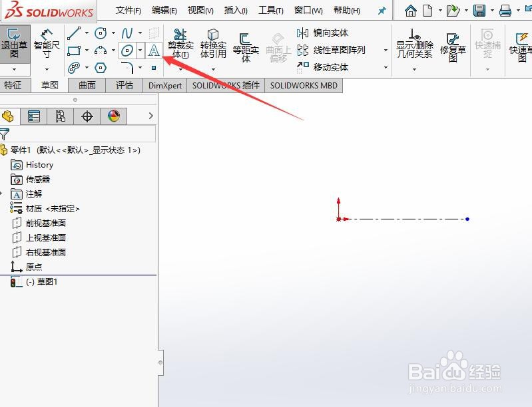Switch to the SOLIDWORKS 插件 tab
This screenshot has height=407, width=532.
click(226, 85)
